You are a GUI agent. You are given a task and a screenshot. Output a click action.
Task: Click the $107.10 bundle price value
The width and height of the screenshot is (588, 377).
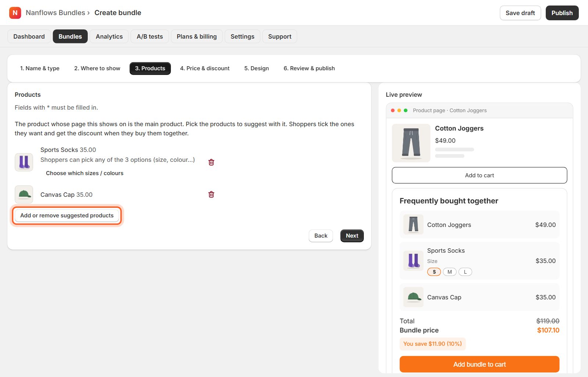pos(548,330)
